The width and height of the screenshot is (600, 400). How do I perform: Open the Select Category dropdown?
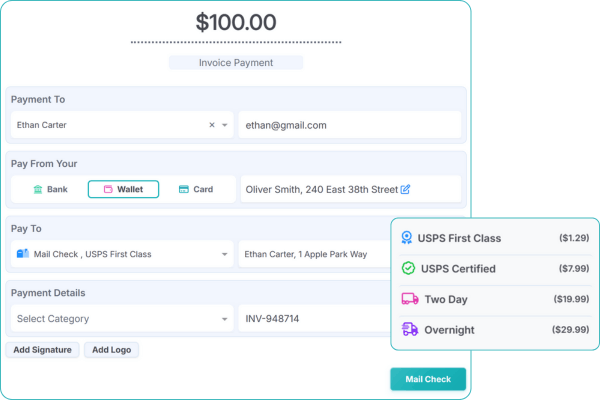click(225, 320)
